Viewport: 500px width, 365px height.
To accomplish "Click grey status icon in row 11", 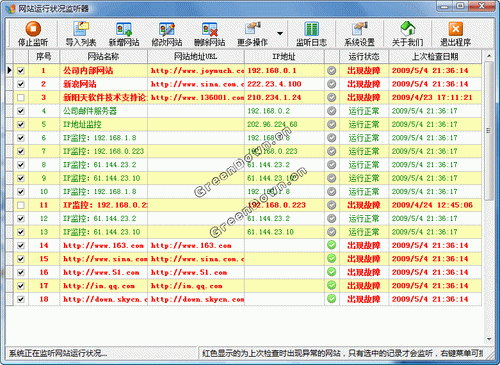I will (x=331, y=205).
